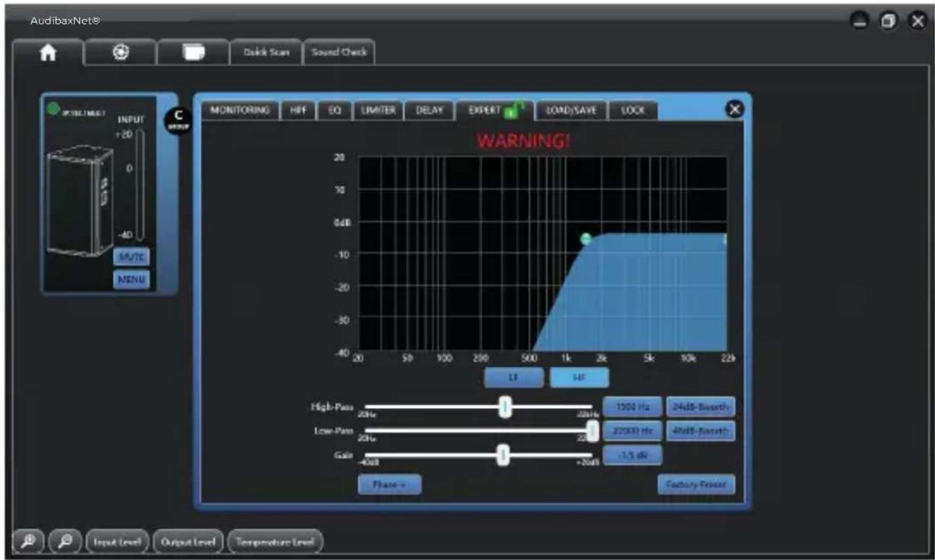Viewport: 935px width, 560px height.
Task: Click the Output Level button
Action: coord(188,542)
